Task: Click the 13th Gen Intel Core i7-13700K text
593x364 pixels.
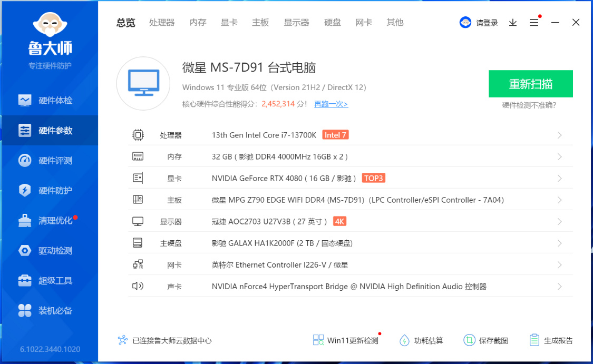Action: coord(264,135)
